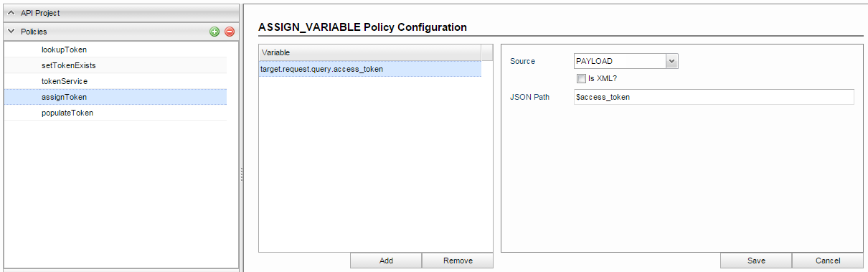Click the Add variable button
Image resolution: width=868 pixels, height=272 pixels.
pos(386,261)
